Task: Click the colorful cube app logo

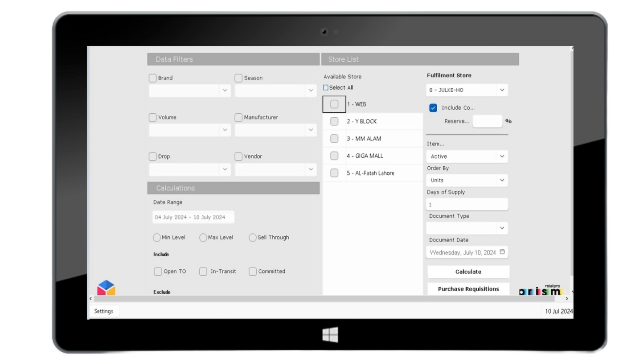Action: pyautogui.click(x=106, y=288)
